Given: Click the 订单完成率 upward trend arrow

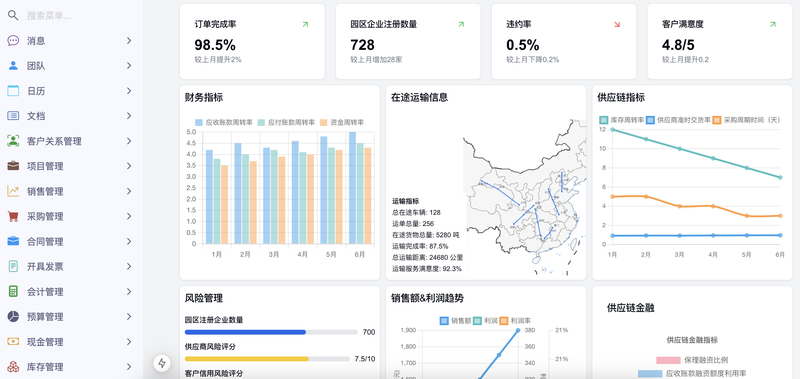Looking at the screenshot, I should click(x=305, y=24).
